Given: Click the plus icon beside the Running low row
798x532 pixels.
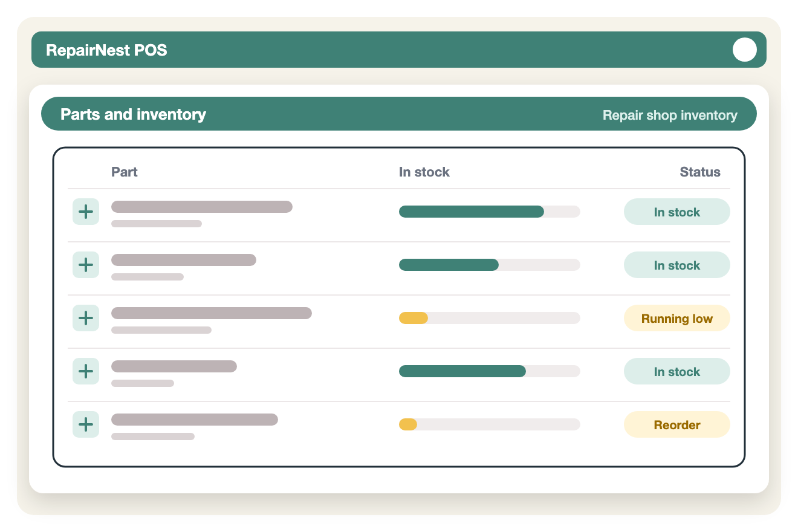Looking at the screenshot, I should [x=86, y=318].
